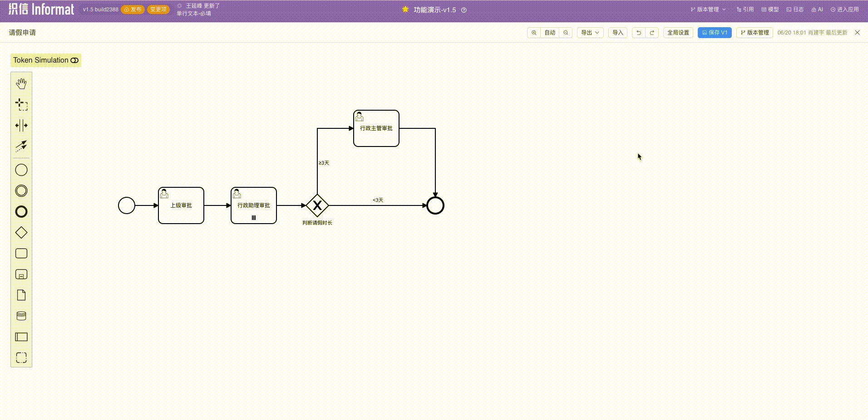Pick the task rounded-rectangle shape
Viewport: 868px width, 420px height.
pos(21,253)
